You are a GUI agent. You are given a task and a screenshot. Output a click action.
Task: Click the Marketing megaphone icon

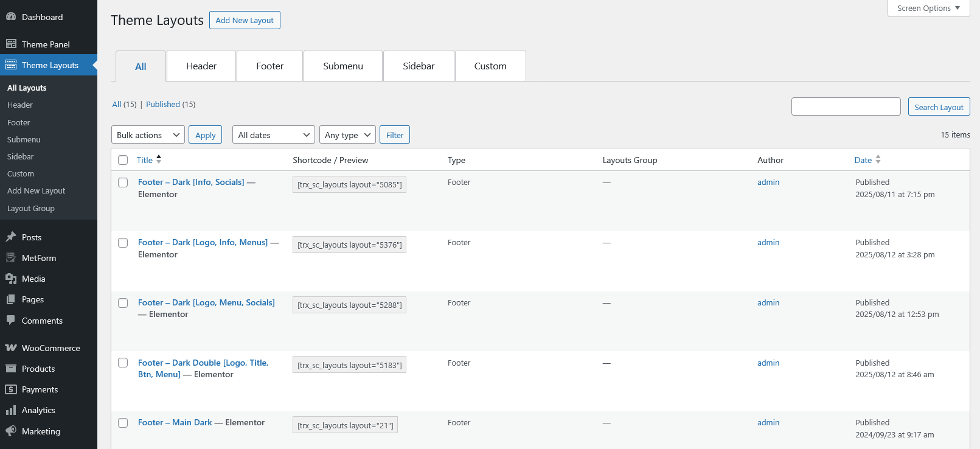[x=11, y=431]
